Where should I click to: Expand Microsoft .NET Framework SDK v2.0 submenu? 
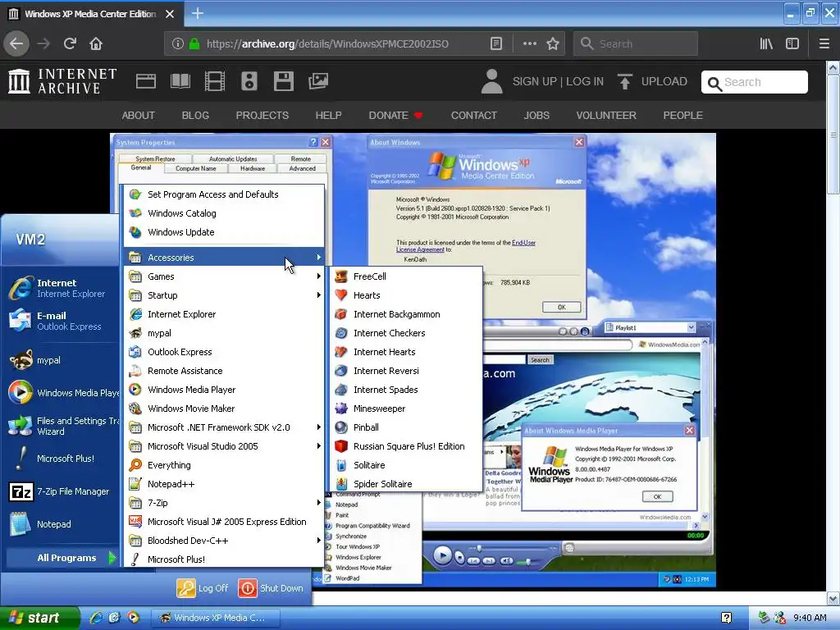coord(225,427)
